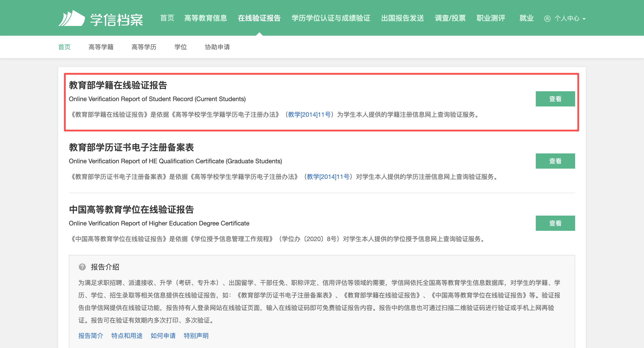Click 查看 for 教育部学籍在线验证报告

pyautogui.click(x=555, y=99)
